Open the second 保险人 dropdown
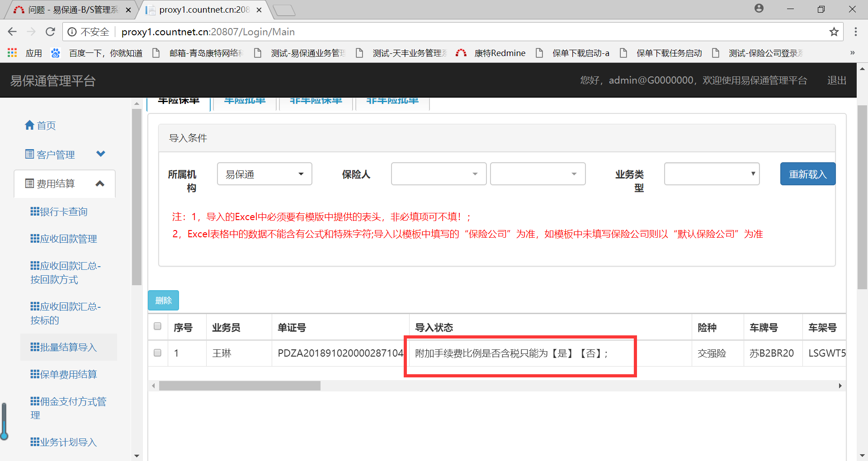Image resolution: width=868 pixels, height=461 pixels. (x=538, y=174)
